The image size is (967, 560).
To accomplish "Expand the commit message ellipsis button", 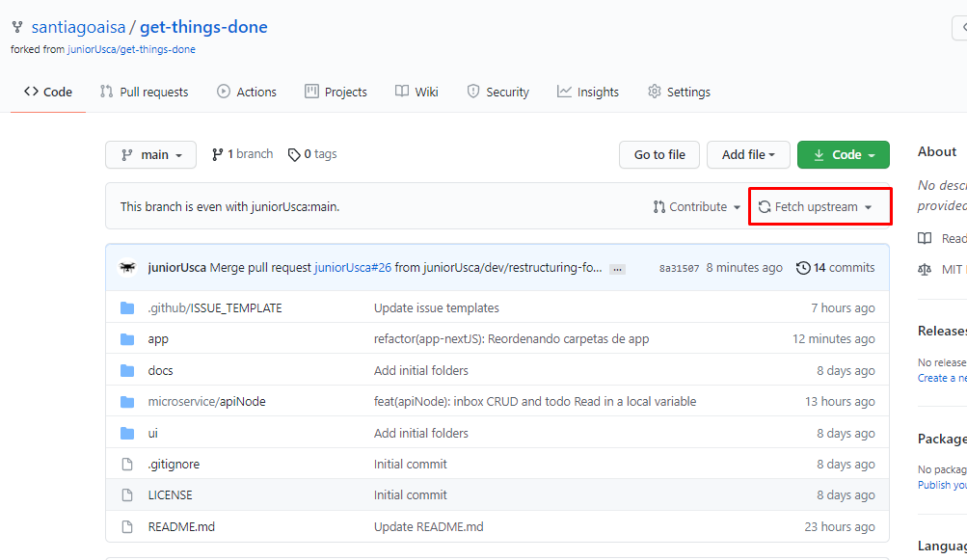I will tap(617, 269).
